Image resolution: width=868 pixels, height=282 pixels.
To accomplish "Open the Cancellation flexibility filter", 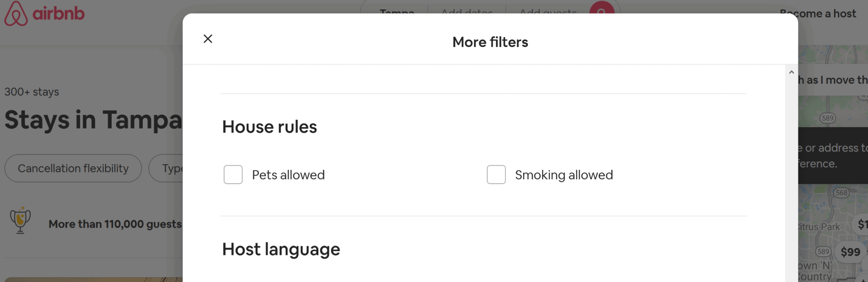I will pos(73,168).
